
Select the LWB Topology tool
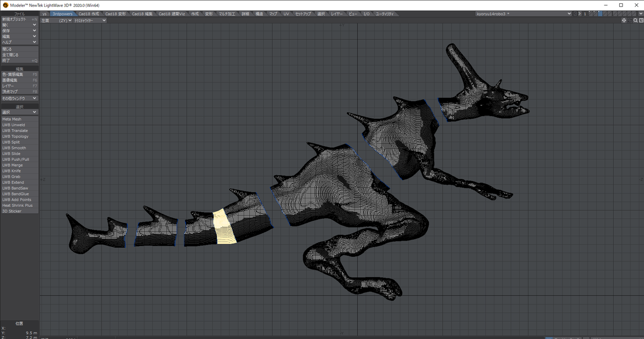tap(19, 136)
